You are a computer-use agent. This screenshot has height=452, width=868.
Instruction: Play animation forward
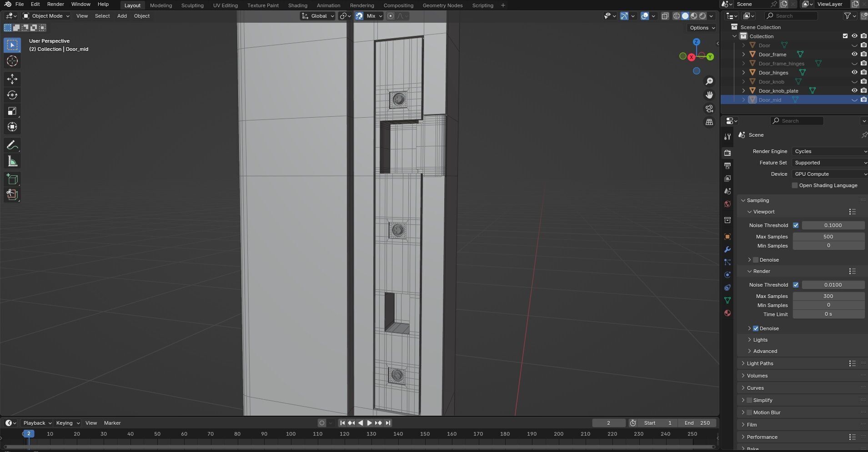369,423
